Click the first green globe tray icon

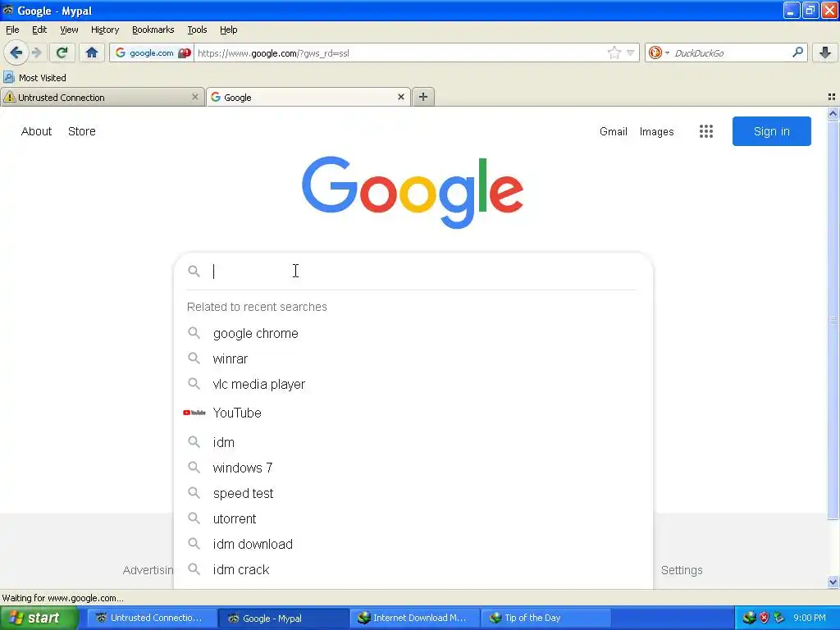749,618
